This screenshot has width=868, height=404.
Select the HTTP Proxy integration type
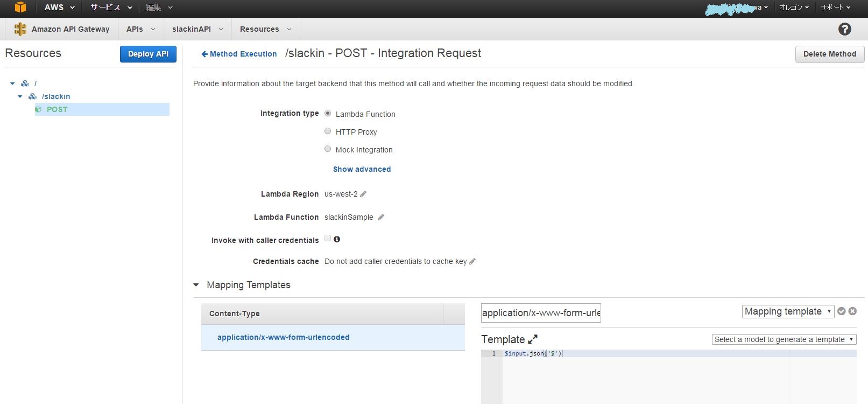pos(328,131)
